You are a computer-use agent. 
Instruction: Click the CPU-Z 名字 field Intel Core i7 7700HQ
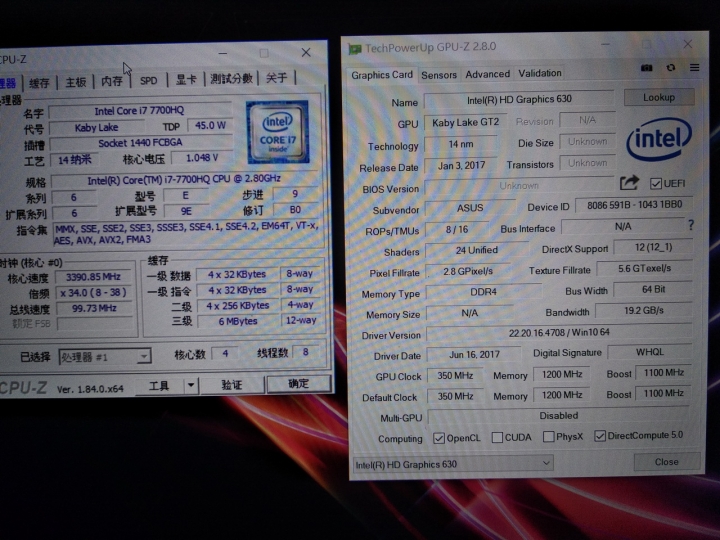[x=139, y=111]
